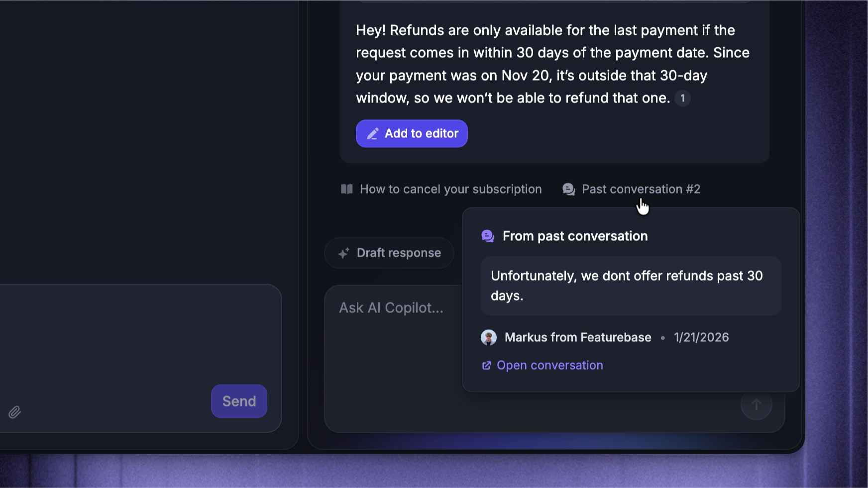Screen dimensions: 868x488
Task: Click the sparkle icon on Draft response
Action: (344, 253)
